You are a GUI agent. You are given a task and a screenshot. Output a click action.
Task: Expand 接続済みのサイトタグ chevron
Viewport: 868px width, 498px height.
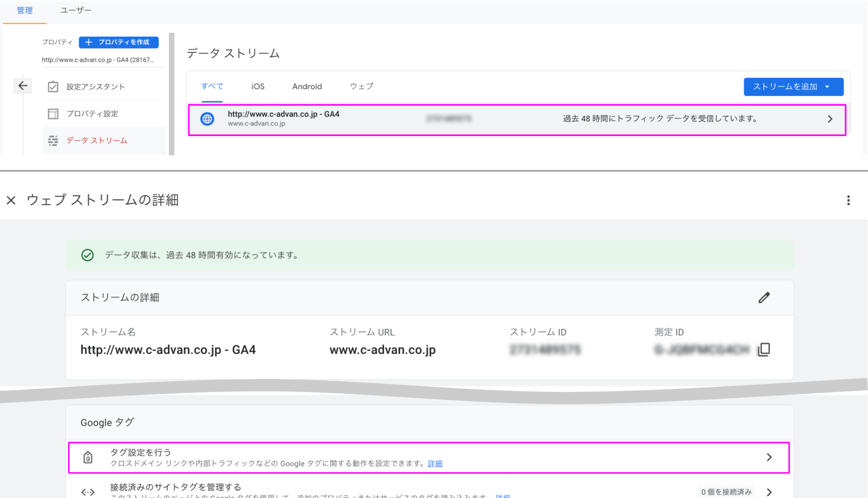769,492
